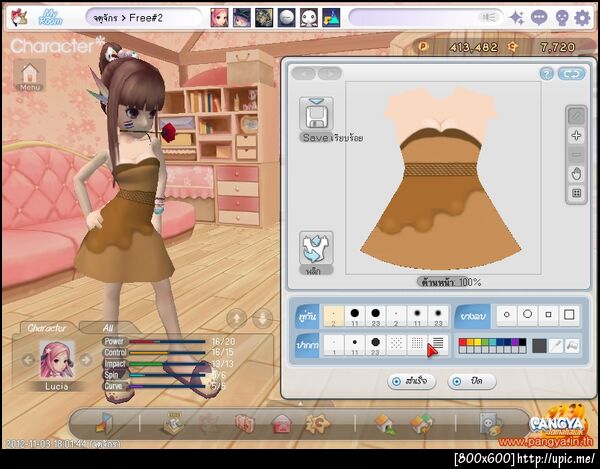Image resolution: width=600 pixels, height=469 pixels.
Task: Toggle the grid view tool
Action: (x=576, y=193)
